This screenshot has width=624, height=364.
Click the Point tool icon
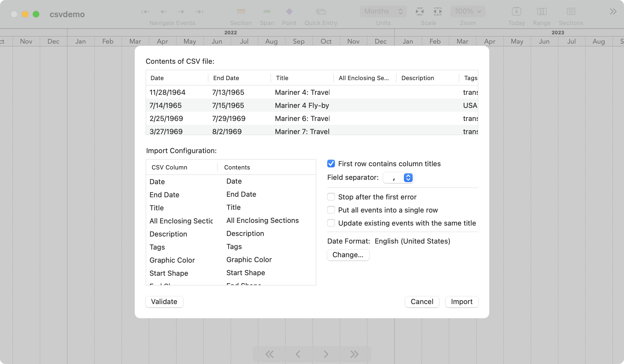(x=288, y=11)
